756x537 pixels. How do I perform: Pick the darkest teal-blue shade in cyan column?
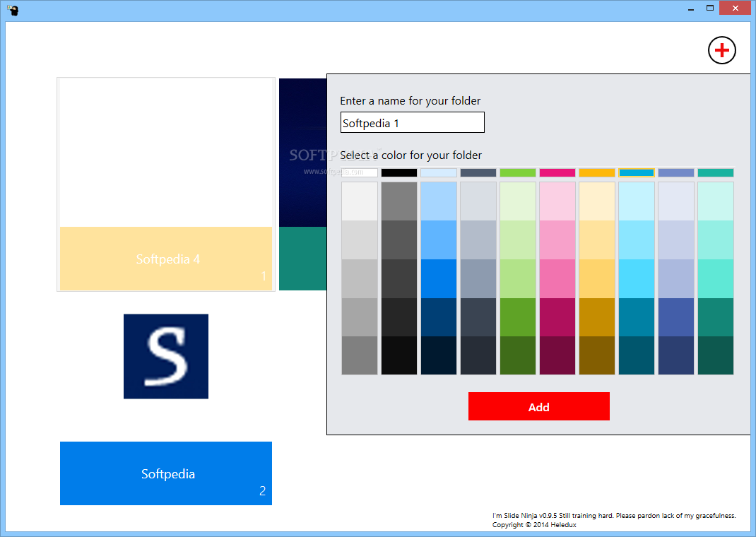pyautogui.click(x=637, y=355)
